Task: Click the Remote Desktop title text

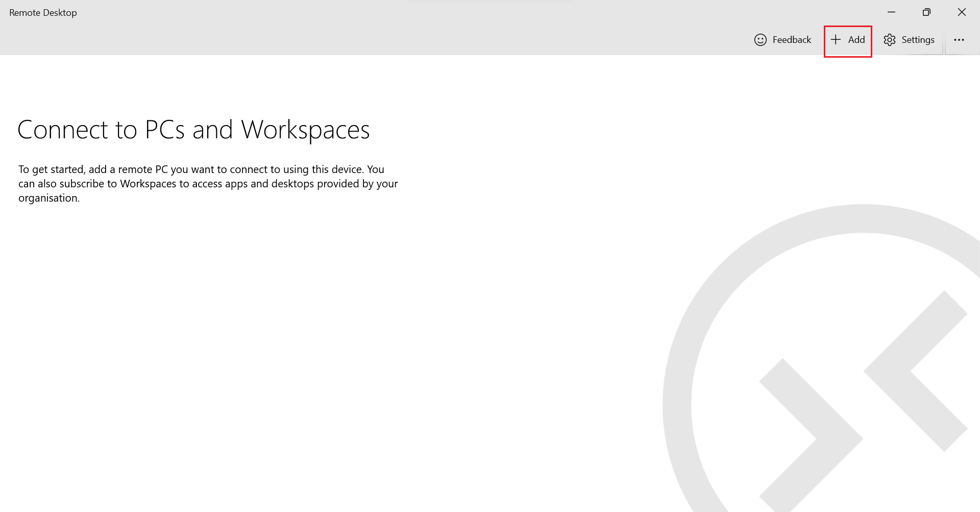Action: pyautogui.click(x=42, y=12)
